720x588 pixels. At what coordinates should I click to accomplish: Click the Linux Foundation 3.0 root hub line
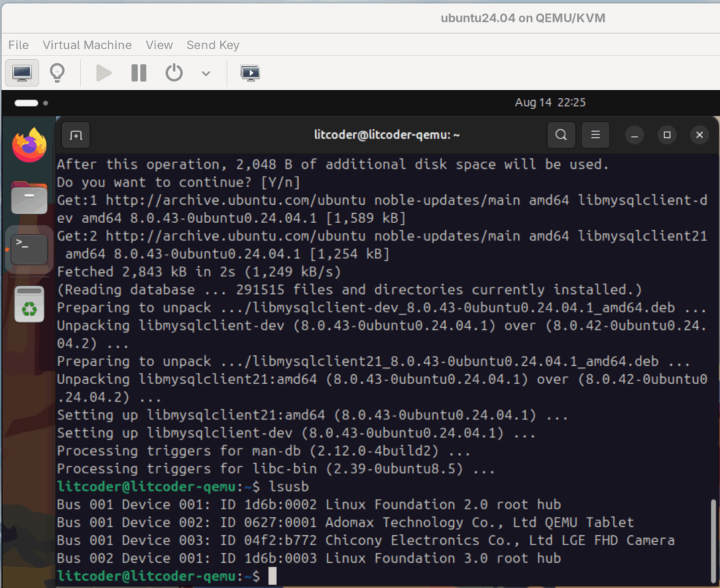coord(309,558)
